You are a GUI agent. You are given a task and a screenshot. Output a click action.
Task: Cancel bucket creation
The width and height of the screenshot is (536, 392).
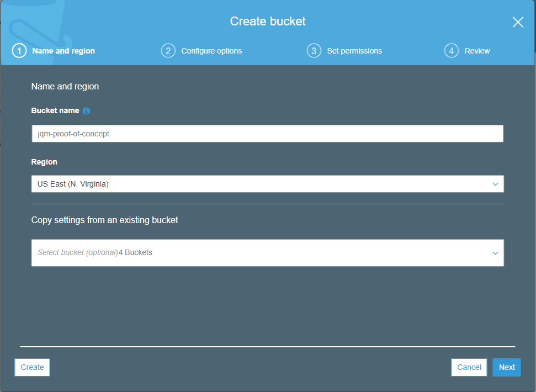pos(469,367)
